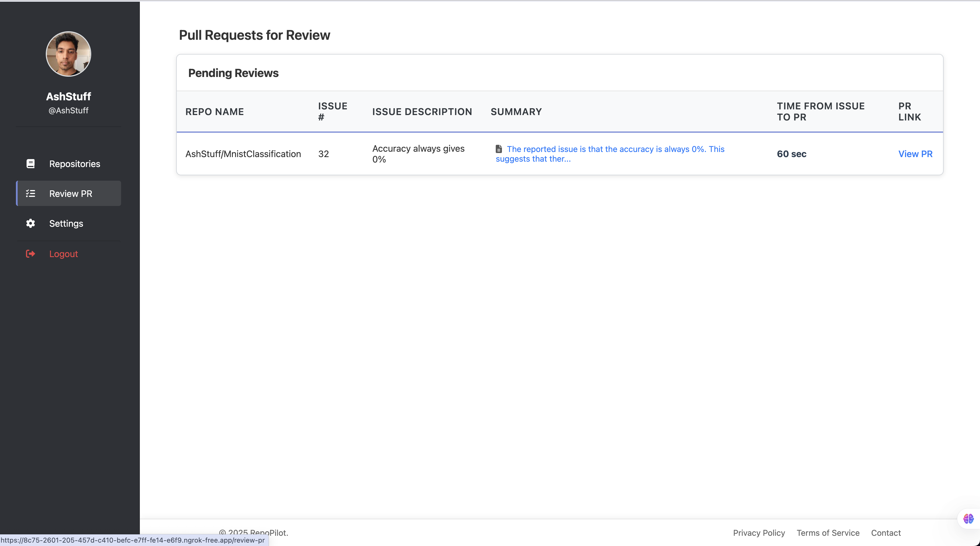This screenshot has width=980, height=546.
Task: Select the Review PR sidebar item
Action: 70,193
